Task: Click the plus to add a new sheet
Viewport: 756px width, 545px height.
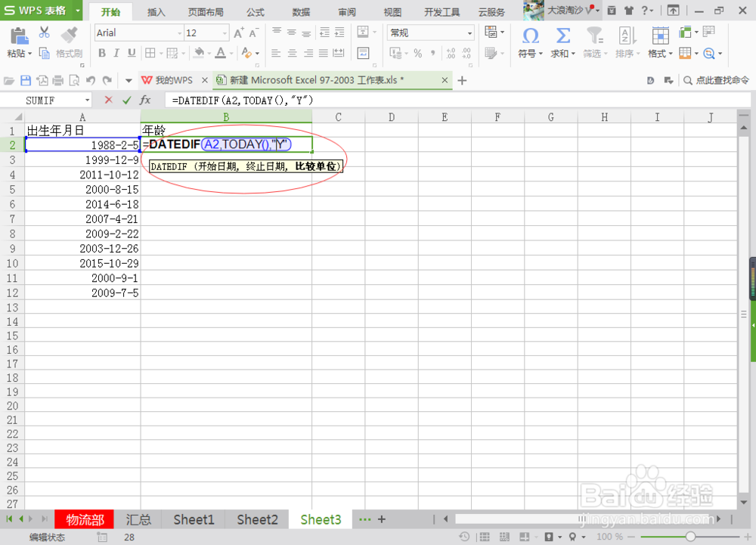Action: click(x=381, y=519)
